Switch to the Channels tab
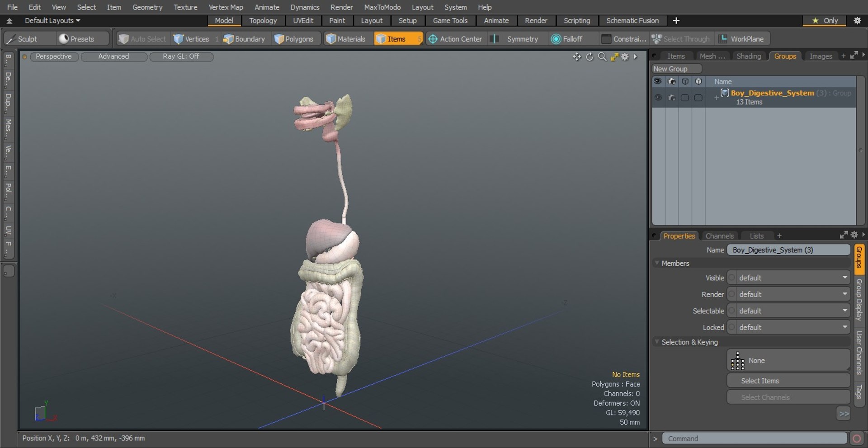 point(719,236)
